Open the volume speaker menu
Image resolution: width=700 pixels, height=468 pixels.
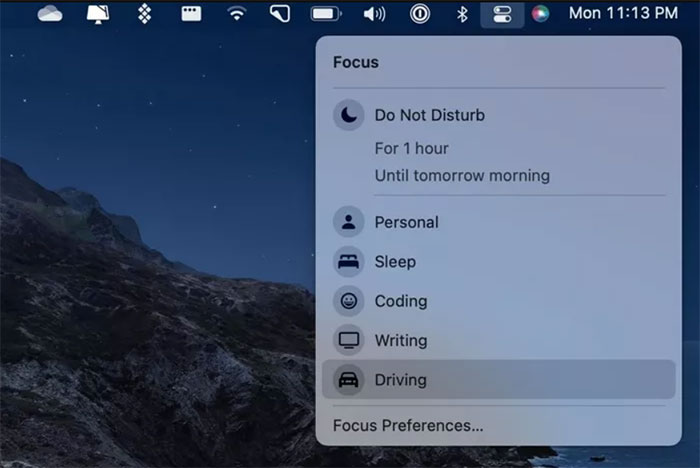pyautogui.click(x=374, y=14)
